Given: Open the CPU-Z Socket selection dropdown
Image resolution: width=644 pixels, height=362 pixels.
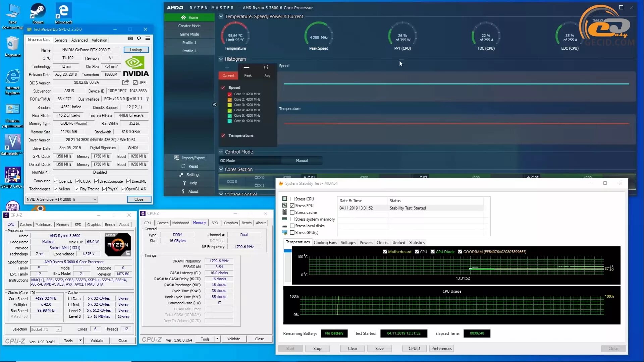Looking at the screenshot, I should (x=58, y=329).
